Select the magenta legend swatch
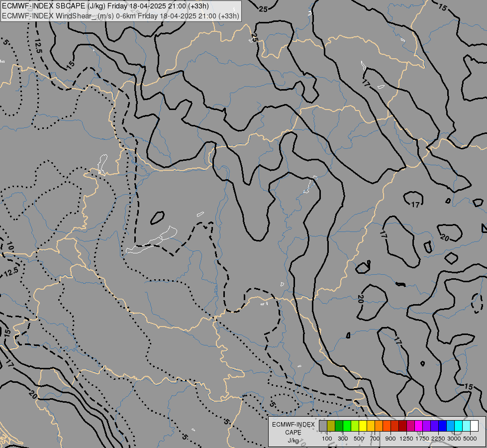The width and height of the screenshot is (487, 448). [419, 426]
